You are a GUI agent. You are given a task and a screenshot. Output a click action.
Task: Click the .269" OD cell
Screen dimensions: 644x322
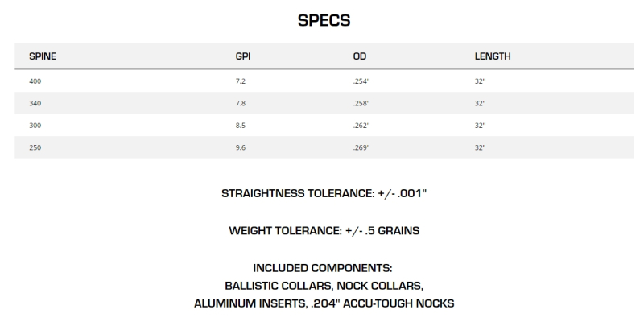pyautogui.click(x=361, y=149)
